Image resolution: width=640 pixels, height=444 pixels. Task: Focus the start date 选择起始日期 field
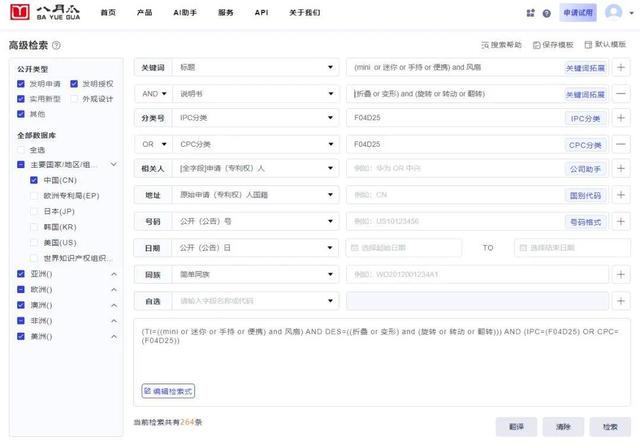coord(404,248)
